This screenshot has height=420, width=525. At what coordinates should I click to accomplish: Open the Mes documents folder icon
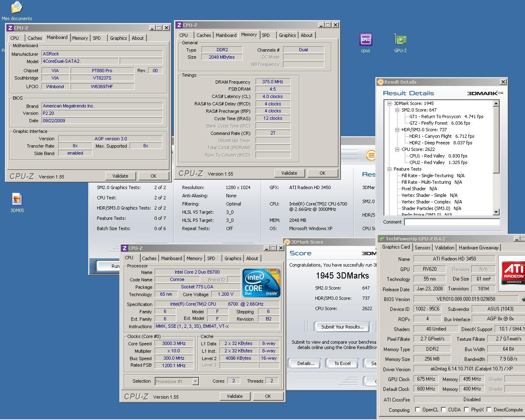pyautogui.click(x=16, y=7)
